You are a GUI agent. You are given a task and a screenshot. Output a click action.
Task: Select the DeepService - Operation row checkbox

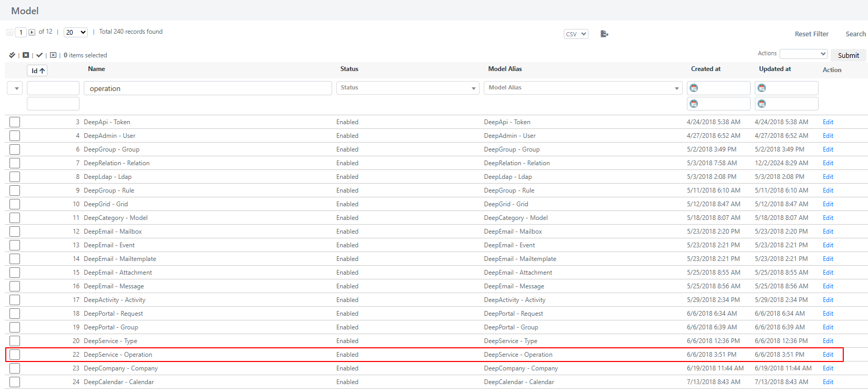coord(15,355)
